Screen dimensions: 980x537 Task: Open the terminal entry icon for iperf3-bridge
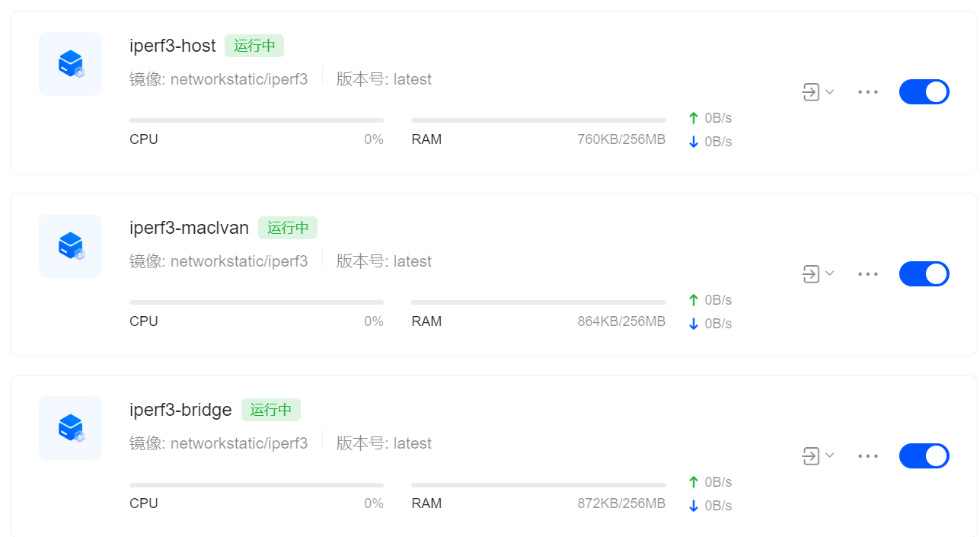tap(811, 456)
